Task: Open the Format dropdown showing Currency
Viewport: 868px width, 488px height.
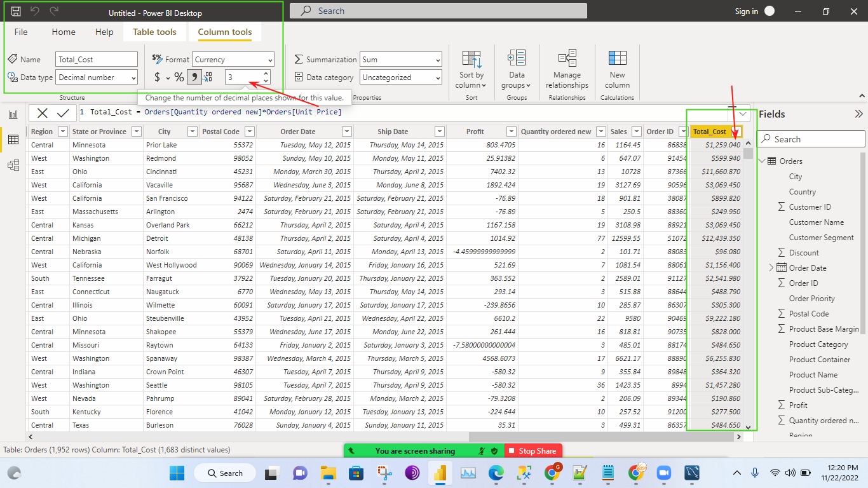Action: [233, 59]
